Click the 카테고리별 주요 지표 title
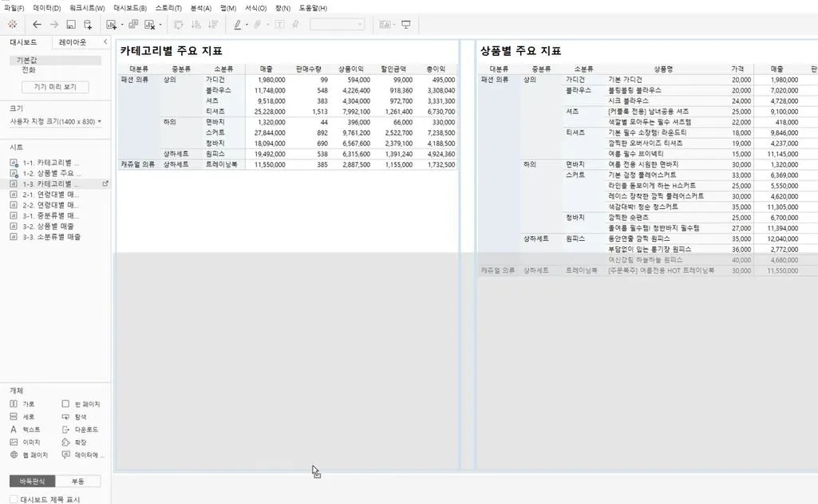 [x=171, y=51]
